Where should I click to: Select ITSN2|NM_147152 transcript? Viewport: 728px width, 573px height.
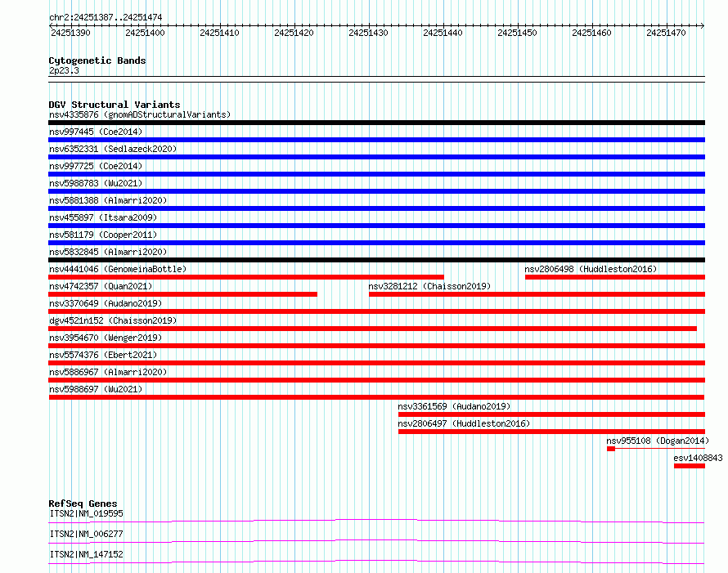87,554
